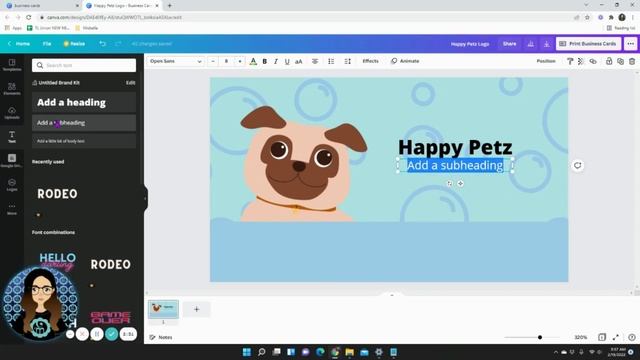The height and width of the screenshot is (360, 640).
Task: Click Print Business Cards
Action: click(x=588, y=44)
